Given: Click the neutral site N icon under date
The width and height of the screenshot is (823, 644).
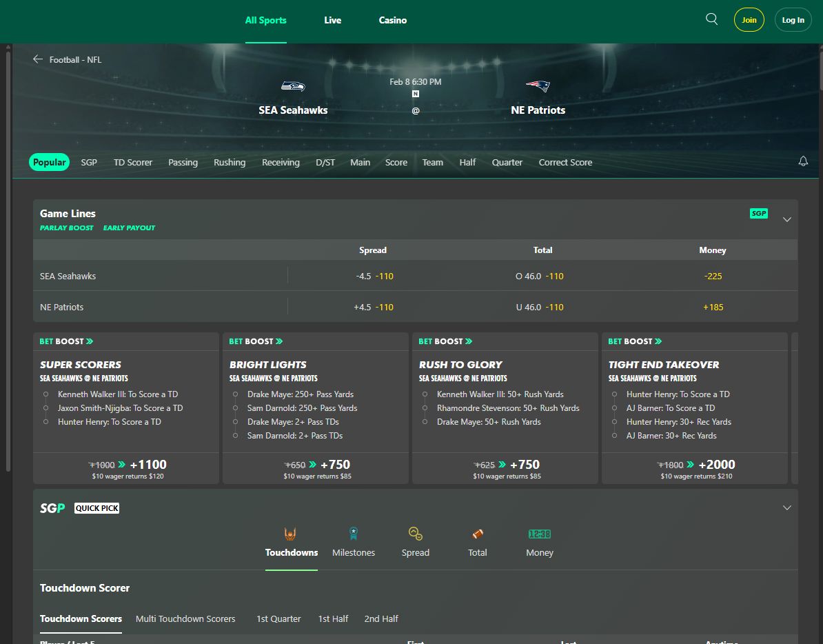Looking at the screenshot, I should tap(415, 94).
